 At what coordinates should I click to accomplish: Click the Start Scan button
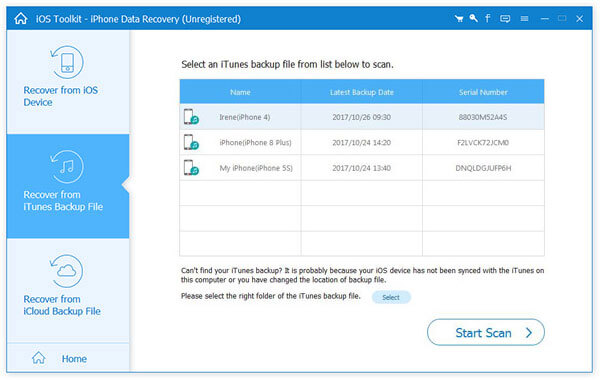coord(486,332)
